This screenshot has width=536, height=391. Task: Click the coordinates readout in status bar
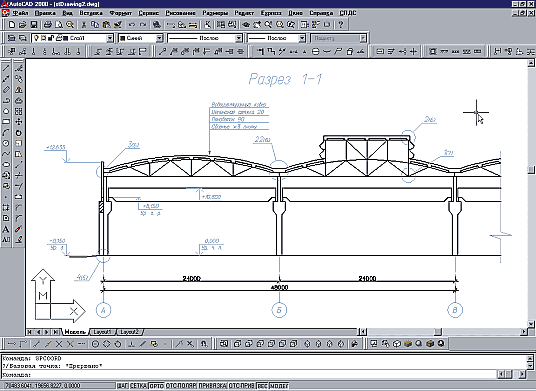(x=58, y=386)
